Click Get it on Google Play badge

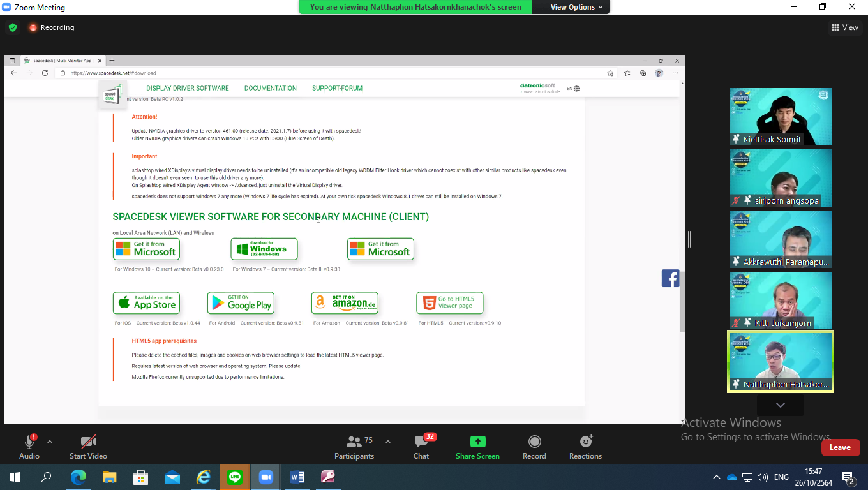click(241, 303)
